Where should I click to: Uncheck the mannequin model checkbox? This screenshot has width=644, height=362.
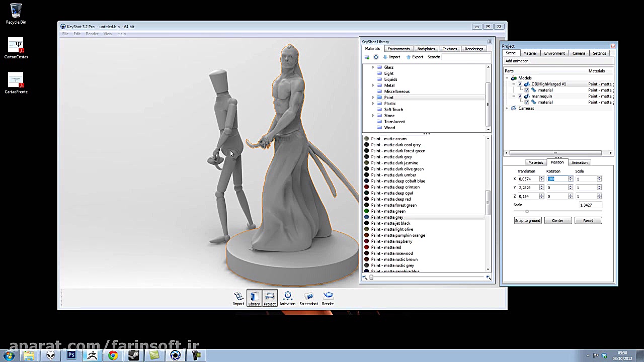pos(520,96)
